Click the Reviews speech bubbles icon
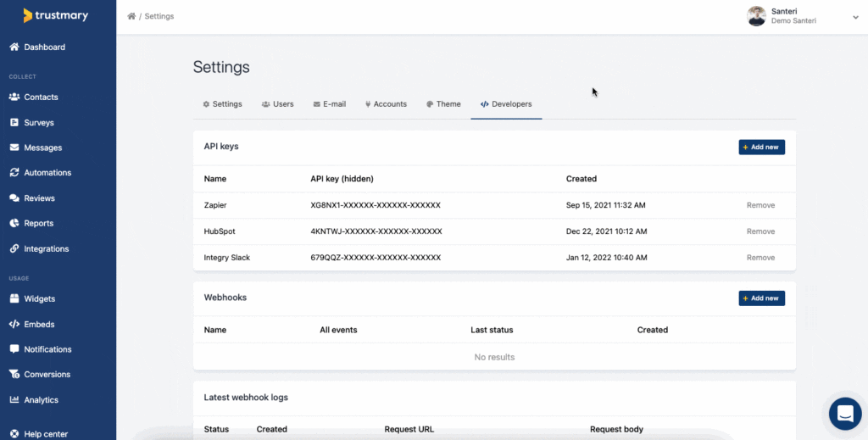 point(14,198)
